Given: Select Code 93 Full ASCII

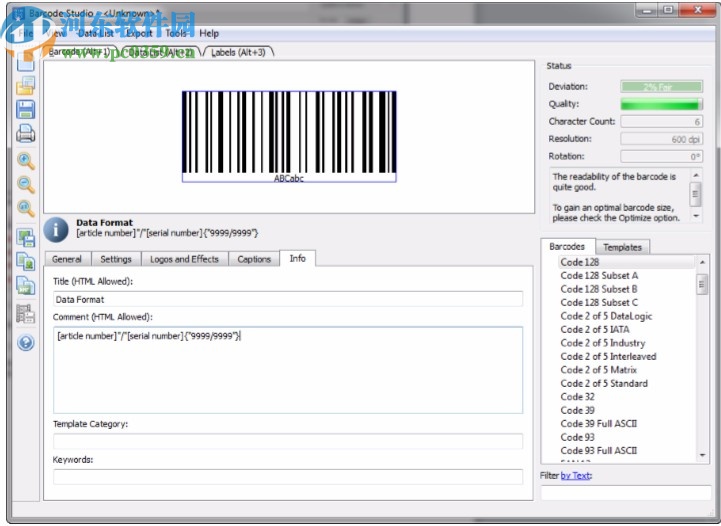Looking at the screenshot, I should coord(599,451).
